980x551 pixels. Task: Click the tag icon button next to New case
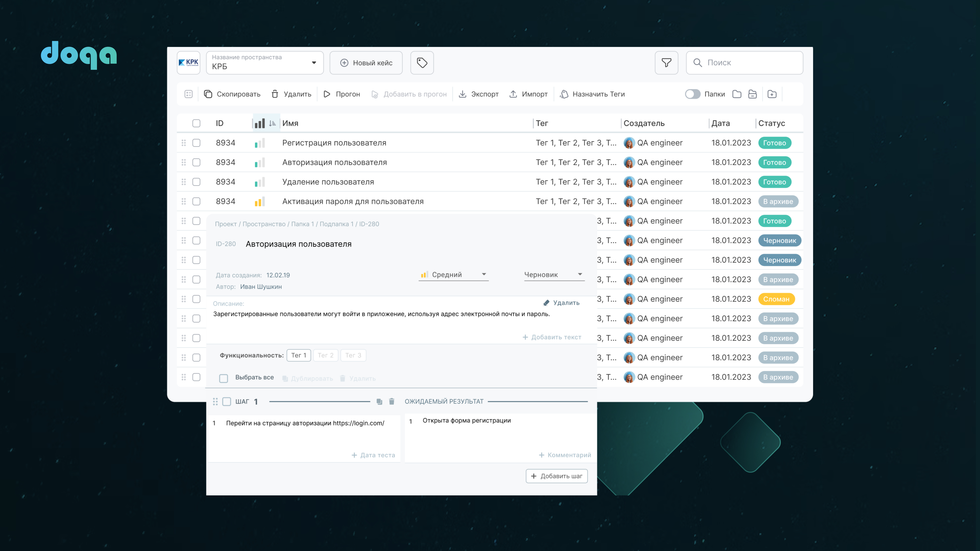point(422,63)
